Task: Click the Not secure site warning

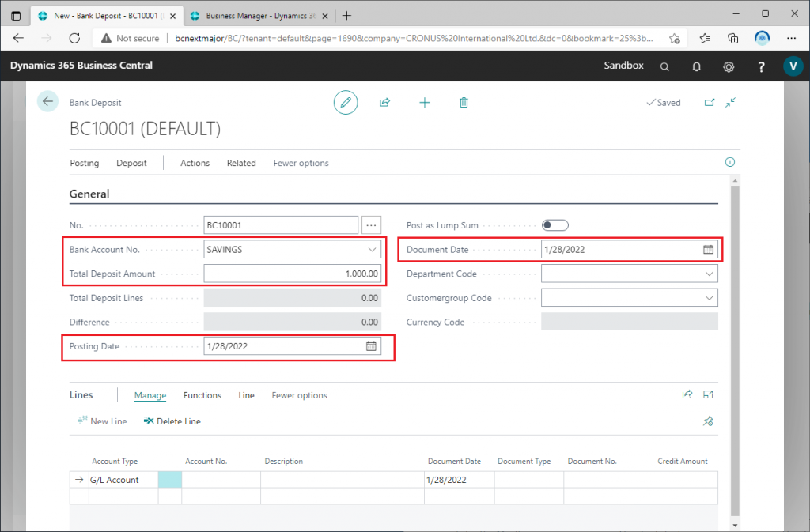Action: coord(131,38)
